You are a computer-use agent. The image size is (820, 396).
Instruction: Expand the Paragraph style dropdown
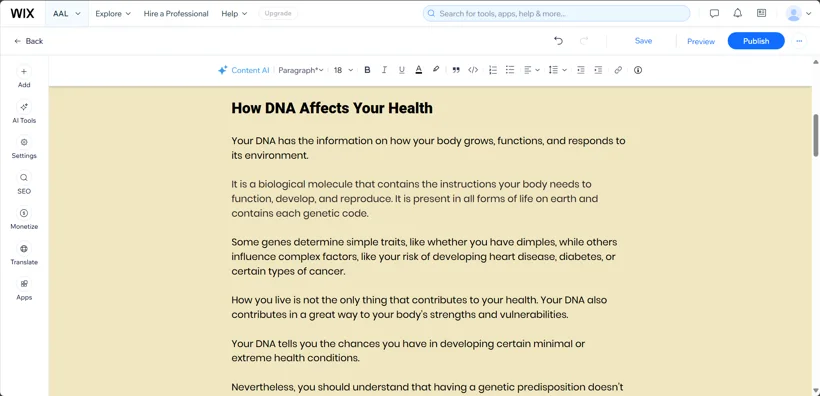click(301, 70)
